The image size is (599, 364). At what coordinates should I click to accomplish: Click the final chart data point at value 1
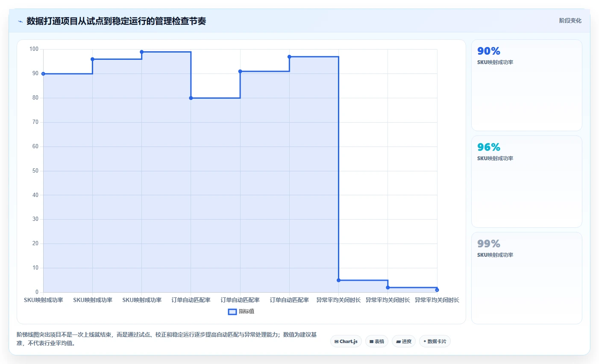[x=437, y=290]
